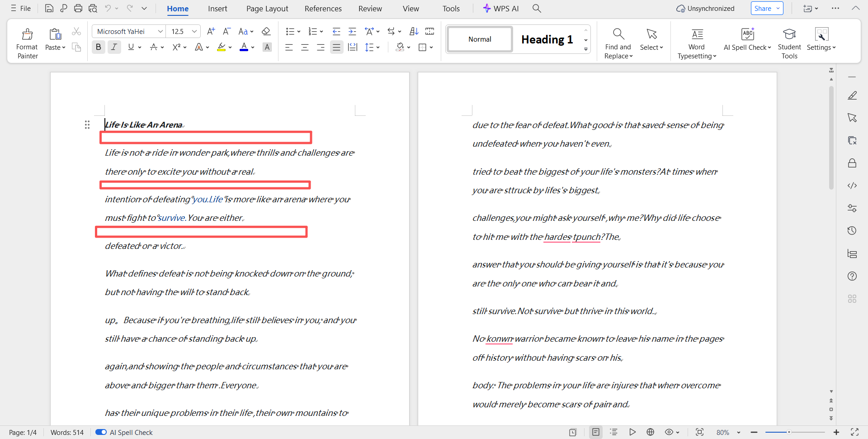Image resolution: width=868 pixels, height=439 pixels.
Task: Toggle Bold formatting
Action: point(98,47)
